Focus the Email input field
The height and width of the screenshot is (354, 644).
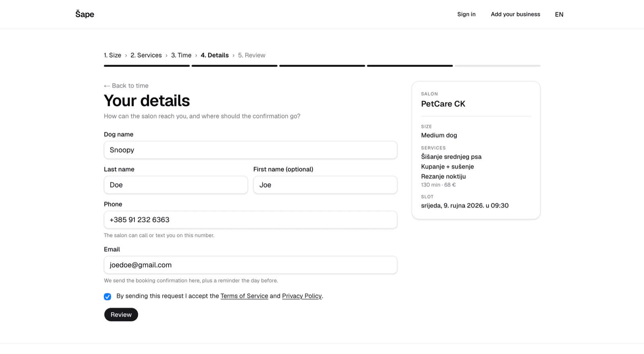(250, 265)
